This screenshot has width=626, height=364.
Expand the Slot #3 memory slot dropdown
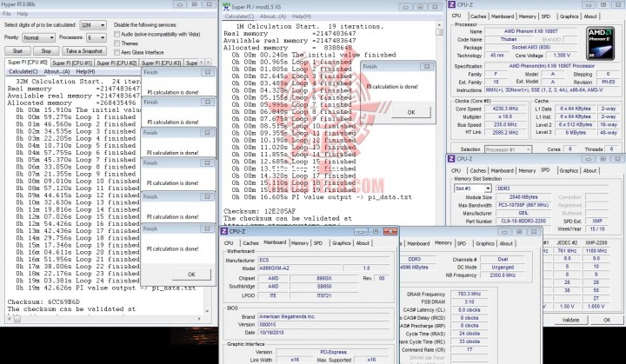pos(473,189)
